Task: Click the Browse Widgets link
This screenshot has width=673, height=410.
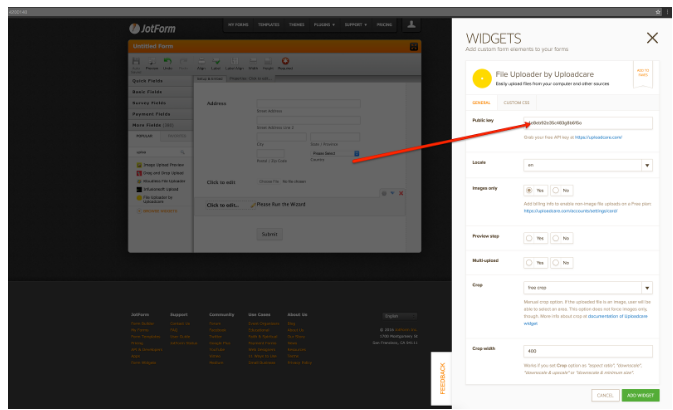Action: tap(157, 211)
